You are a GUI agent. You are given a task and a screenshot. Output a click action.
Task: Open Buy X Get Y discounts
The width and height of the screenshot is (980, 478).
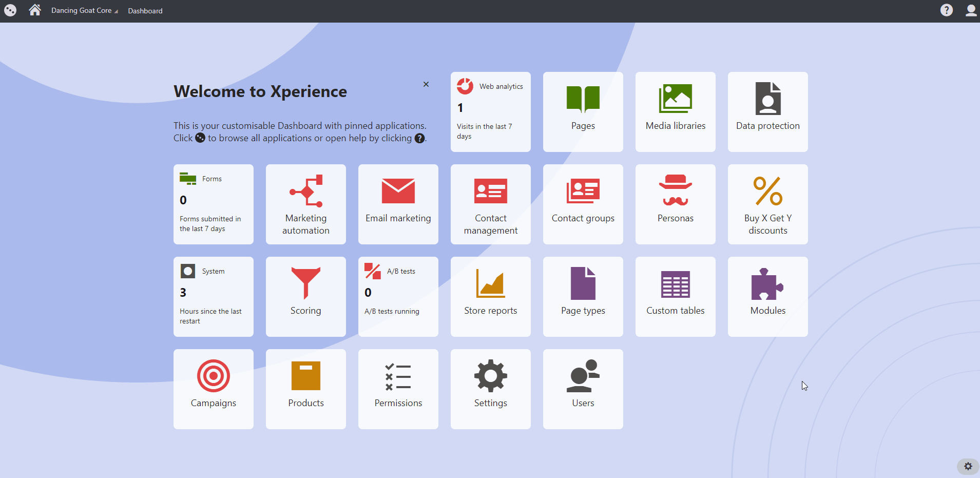767,204
